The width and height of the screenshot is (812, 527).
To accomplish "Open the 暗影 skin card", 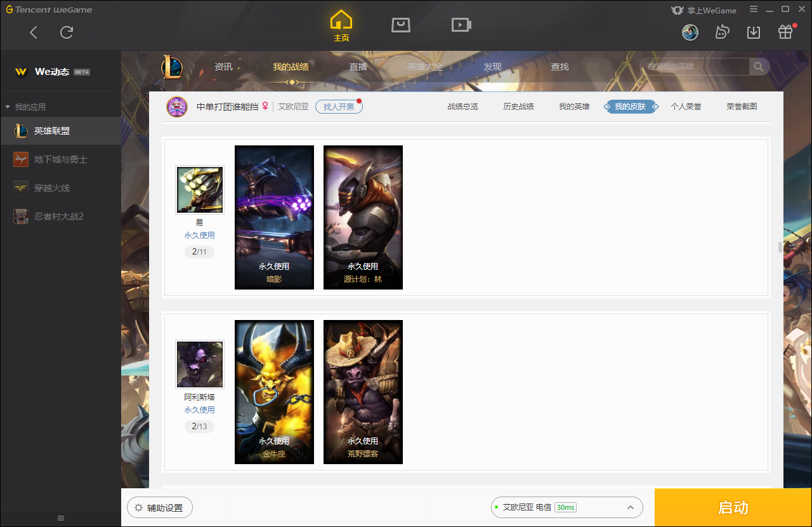I will pos(274,217).
